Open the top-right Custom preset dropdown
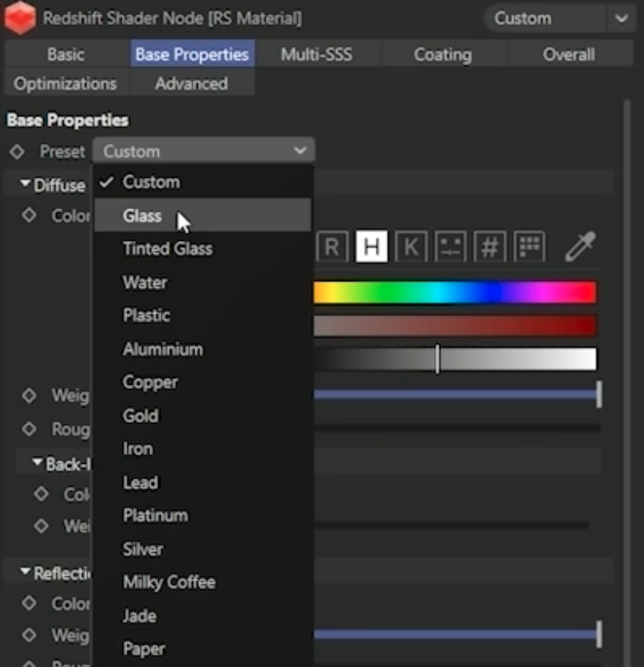Screen dimensions: 644x667 point(560,18)
